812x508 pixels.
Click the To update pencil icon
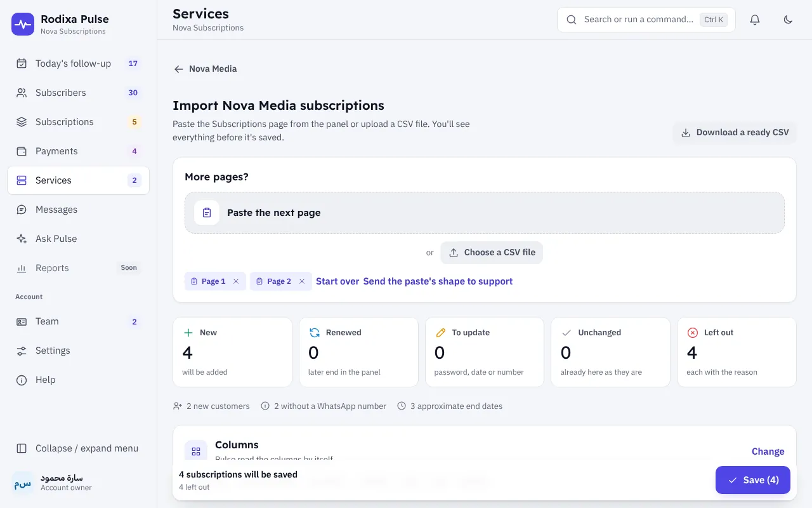pos(441,333)
